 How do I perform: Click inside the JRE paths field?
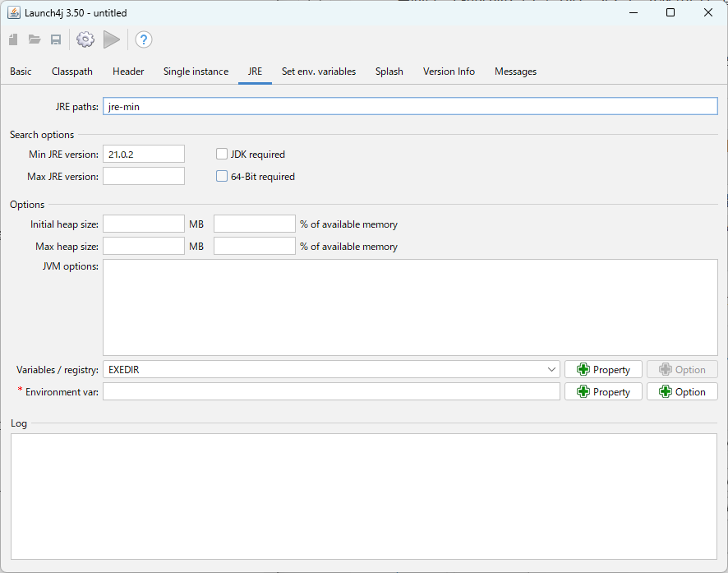(x=329, y=106)
